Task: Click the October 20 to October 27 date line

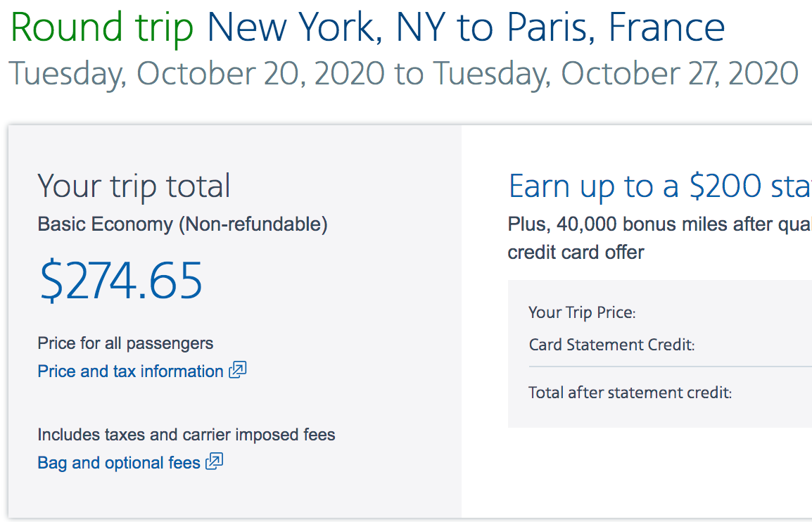Action: tap(403, 73)
